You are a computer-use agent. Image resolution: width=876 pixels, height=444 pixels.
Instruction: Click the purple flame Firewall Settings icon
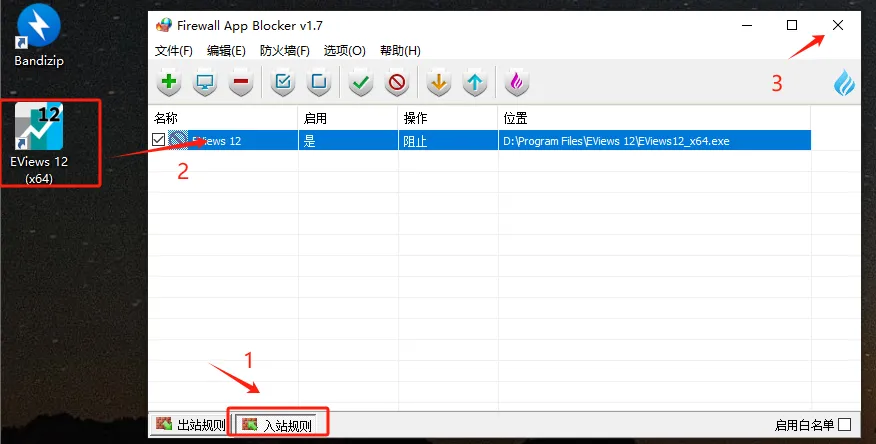tap(517, 82)
